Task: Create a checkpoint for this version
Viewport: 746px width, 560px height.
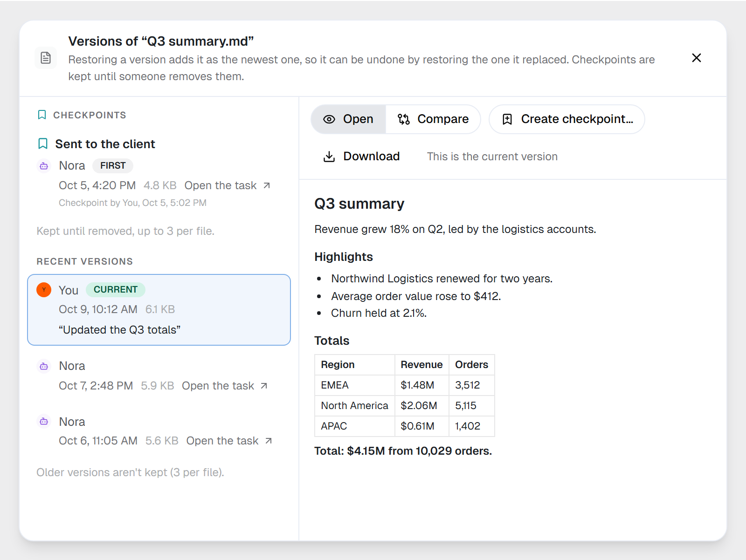Action: (x=567, y=119)
